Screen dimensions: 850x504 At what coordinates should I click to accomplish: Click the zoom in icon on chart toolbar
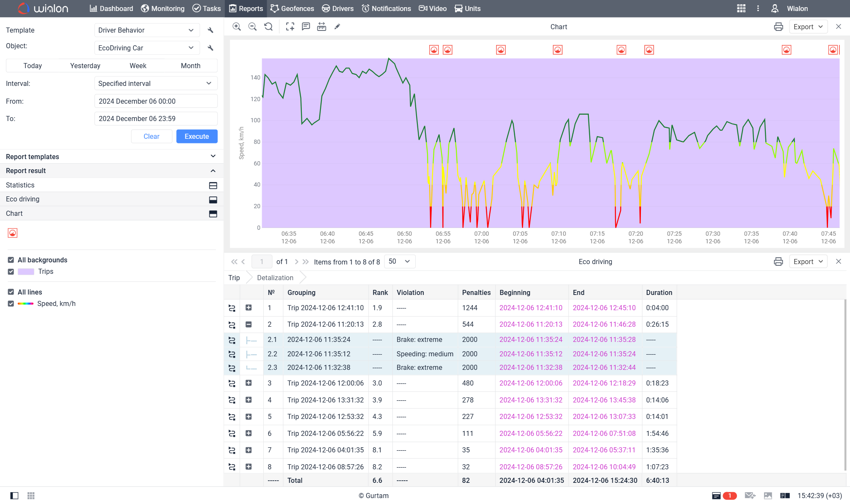pos(236,26)
